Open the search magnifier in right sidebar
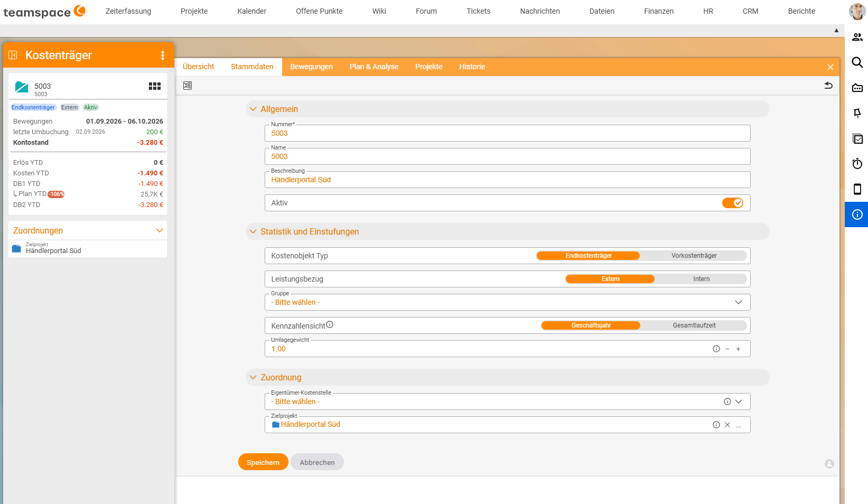Image resolution: width=868 pixels, height=504 pixels. [857, 62]
